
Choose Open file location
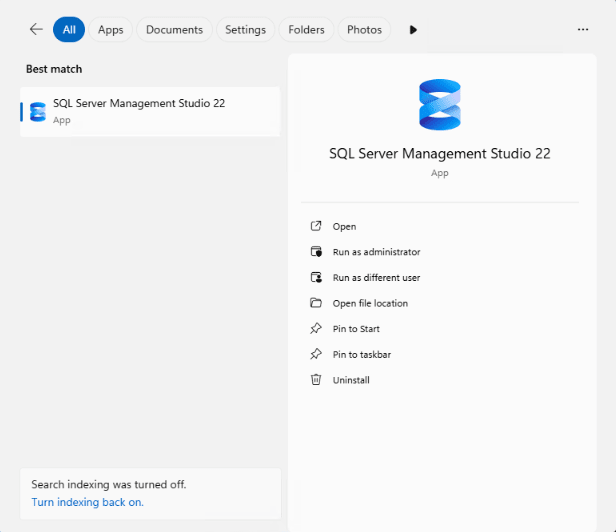click(x=370, y=303)
